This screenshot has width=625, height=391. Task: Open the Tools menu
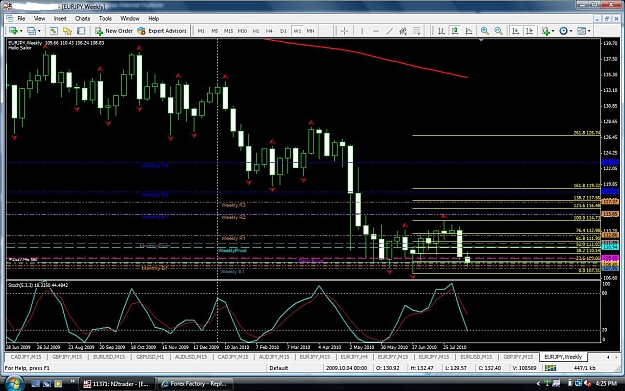point(105,18)
